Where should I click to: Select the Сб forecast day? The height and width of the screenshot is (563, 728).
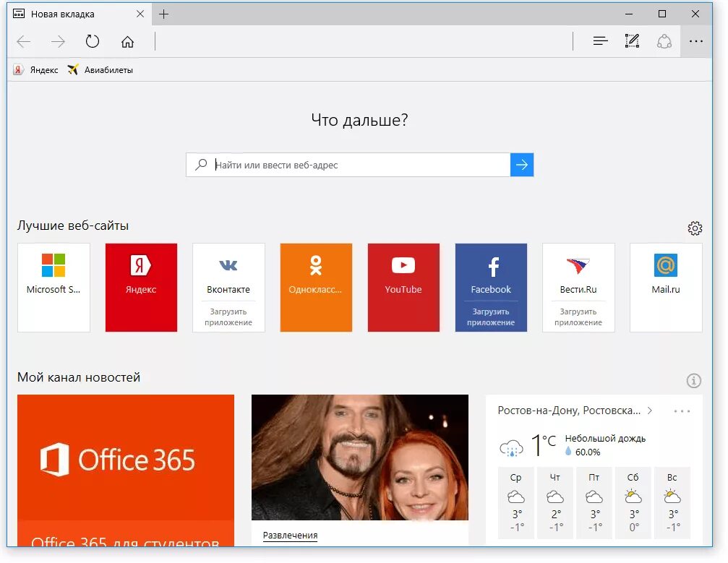[x=633, y=503]
